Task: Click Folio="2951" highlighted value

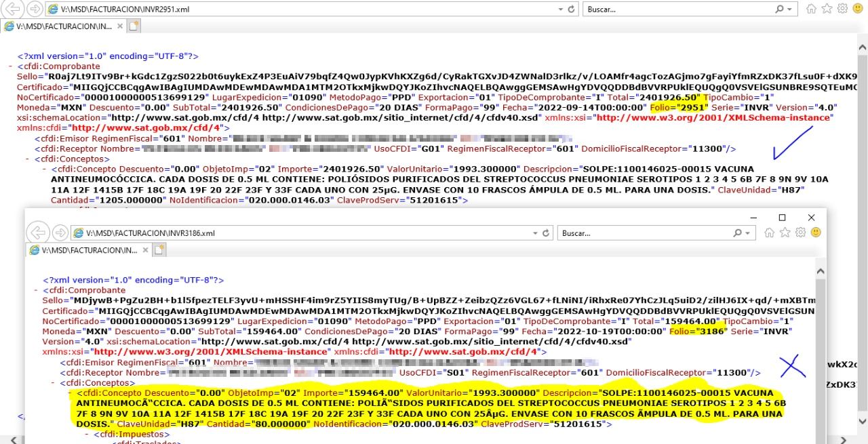Action: coord(679,107)
